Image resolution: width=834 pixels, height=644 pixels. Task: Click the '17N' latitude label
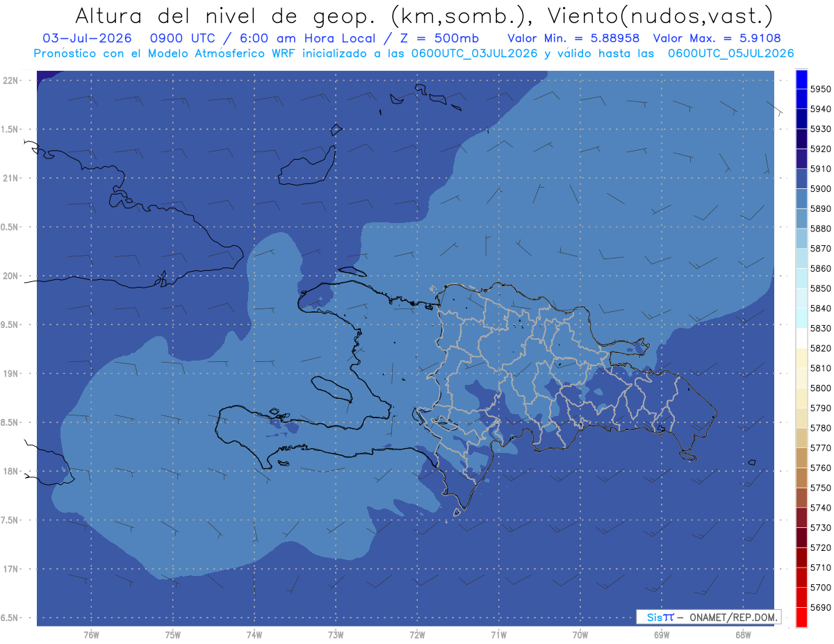12,569
